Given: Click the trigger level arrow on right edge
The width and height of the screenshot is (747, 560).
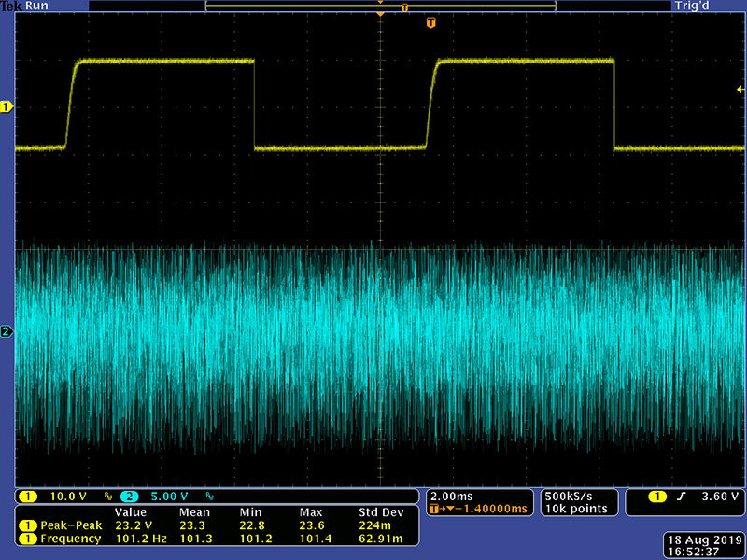Looking at the screenshot, I should [x=740, y=89].
